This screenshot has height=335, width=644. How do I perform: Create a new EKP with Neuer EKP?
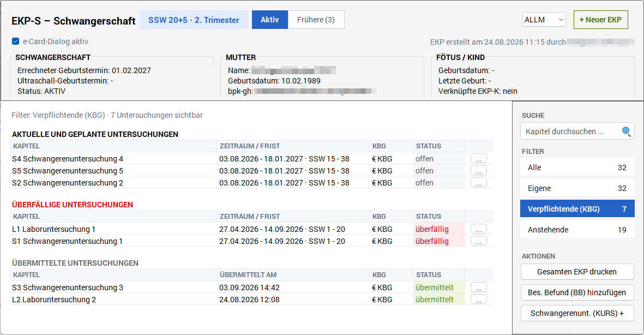(600, 20)
